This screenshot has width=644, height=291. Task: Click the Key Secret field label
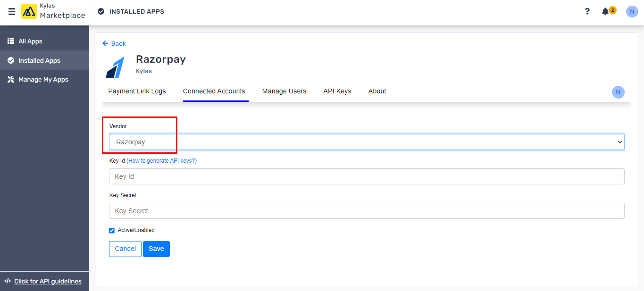123,195
